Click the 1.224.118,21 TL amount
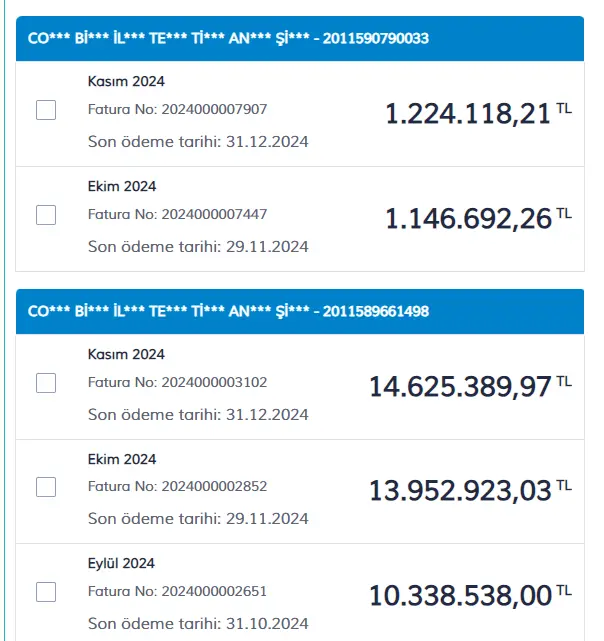 tap(478, 113)
